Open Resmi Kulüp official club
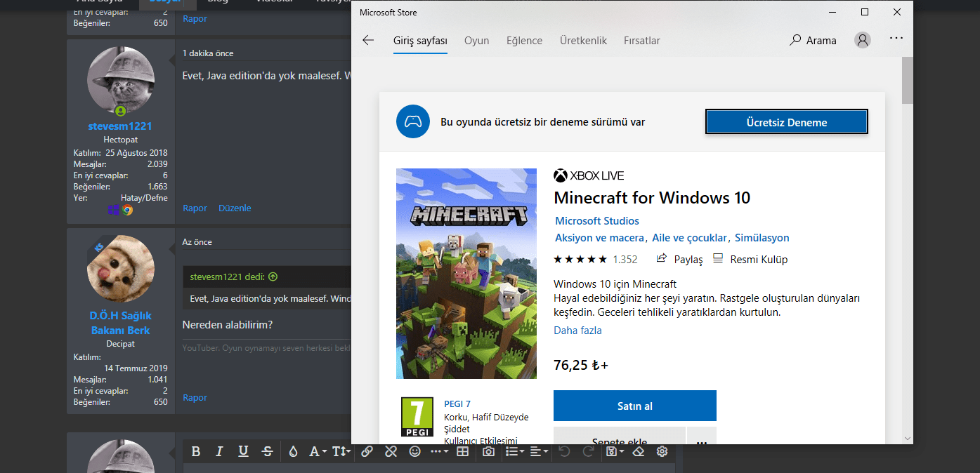 point(750,260)
